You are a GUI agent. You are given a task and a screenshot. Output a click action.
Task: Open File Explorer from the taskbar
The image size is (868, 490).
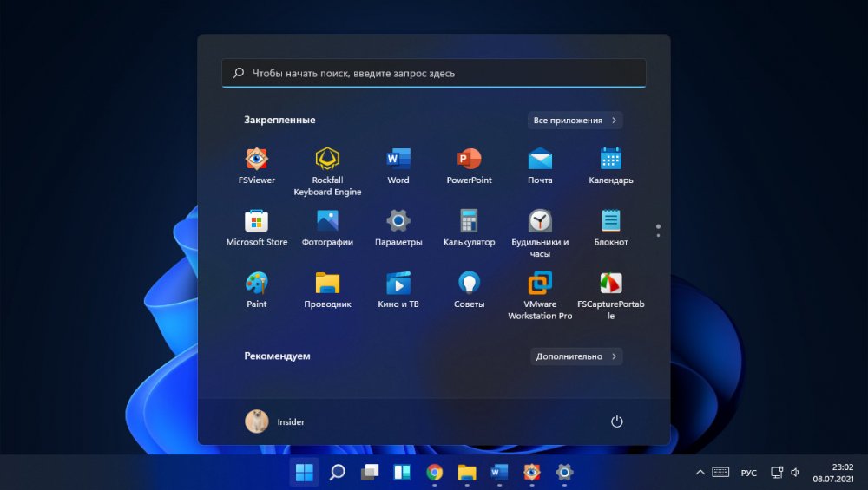point(467,473)
